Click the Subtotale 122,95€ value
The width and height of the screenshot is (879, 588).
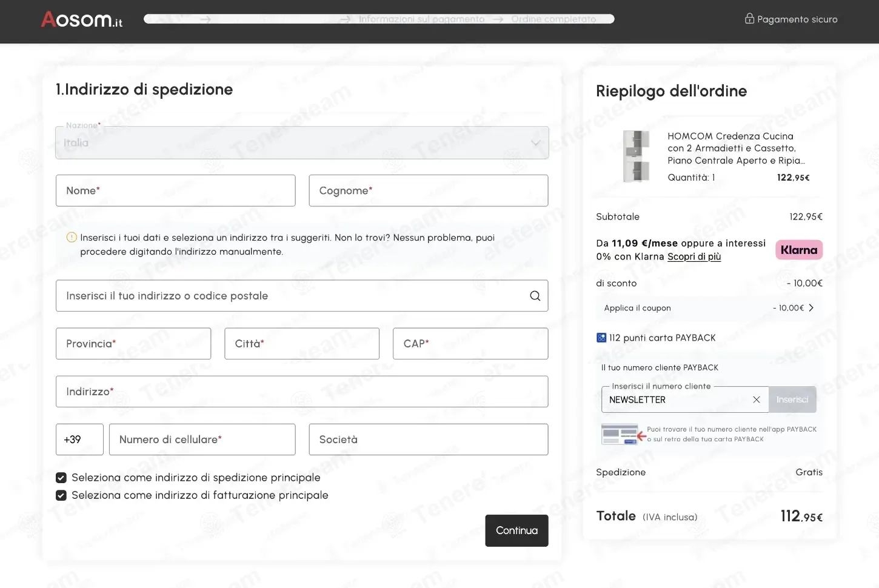pos(806,216)
